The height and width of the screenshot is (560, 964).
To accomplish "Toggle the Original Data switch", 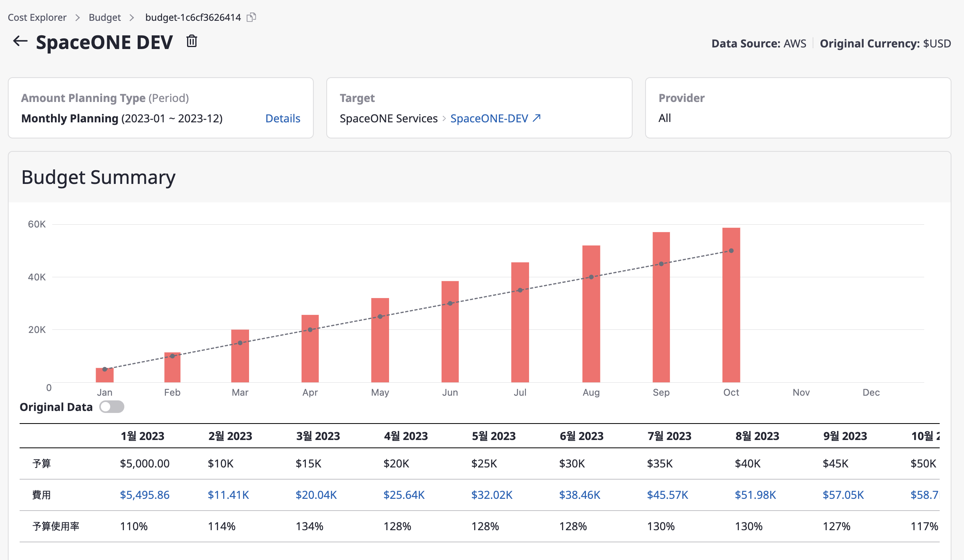I will click(112, 407).
